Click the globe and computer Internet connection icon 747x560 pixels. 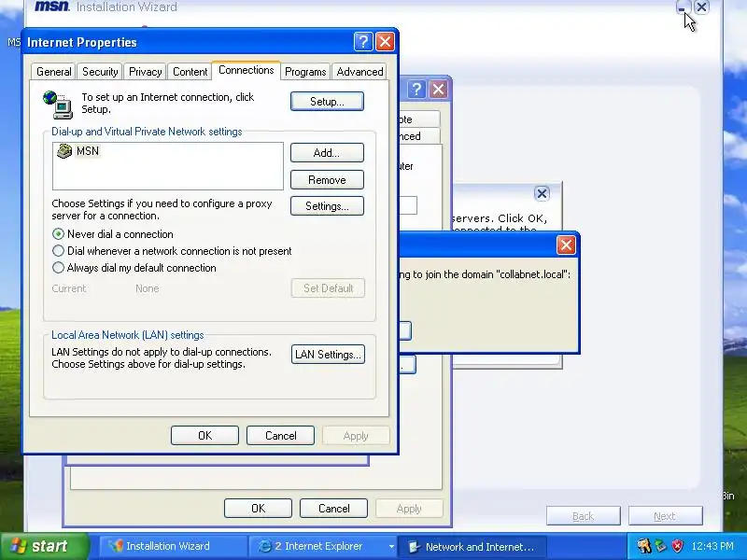pos(58,105)
